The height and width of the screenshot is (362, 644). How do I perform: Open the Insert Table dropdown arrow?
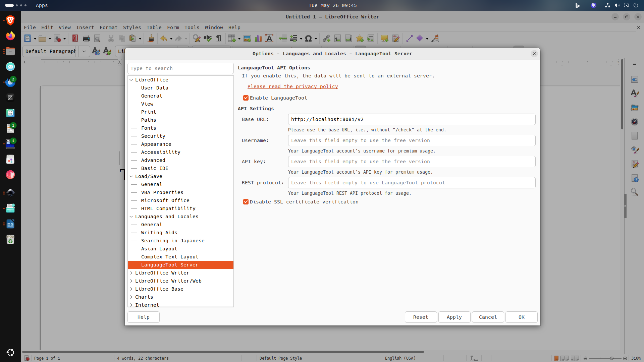tap(239, 39)
